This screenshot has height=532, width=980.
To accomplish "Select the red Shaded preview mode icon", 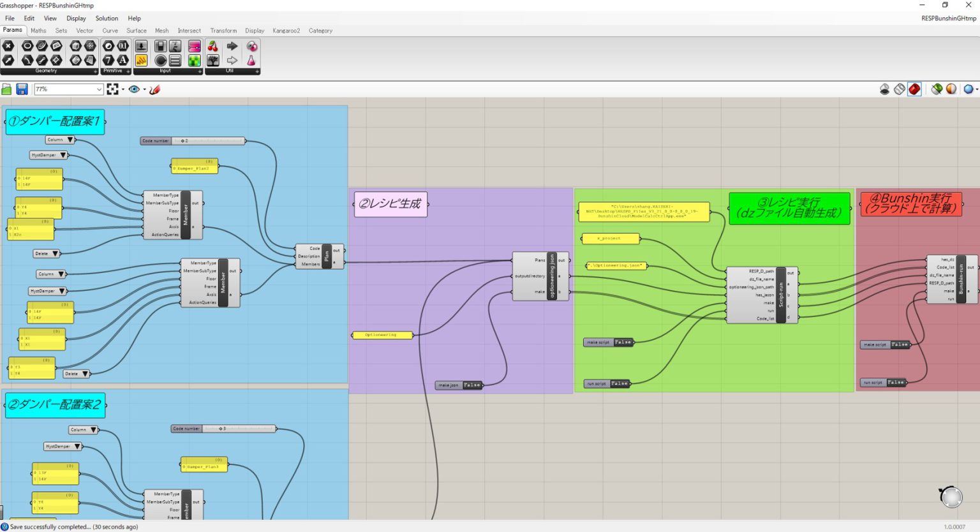I will [914, 89].
